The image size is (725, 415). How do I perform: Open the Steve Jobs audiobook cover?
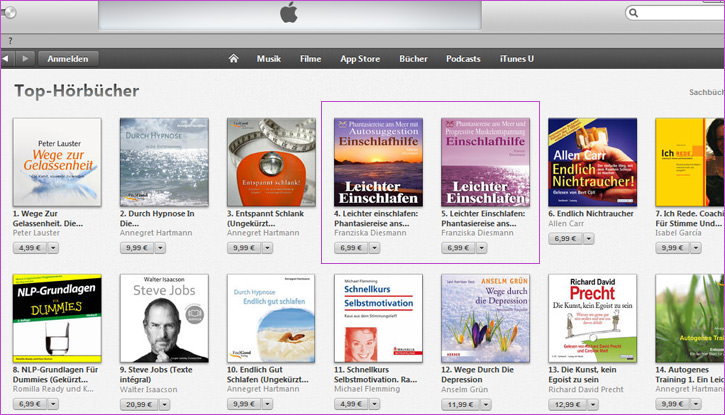[164, 318]
